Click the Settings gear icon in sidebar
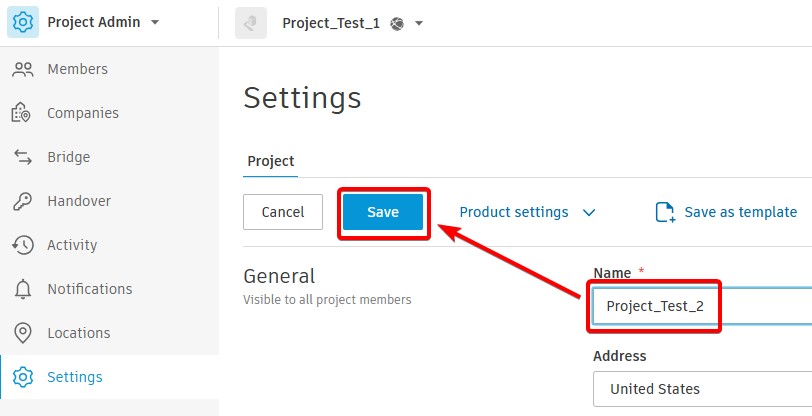812x416 pixels. click(23, 377)
